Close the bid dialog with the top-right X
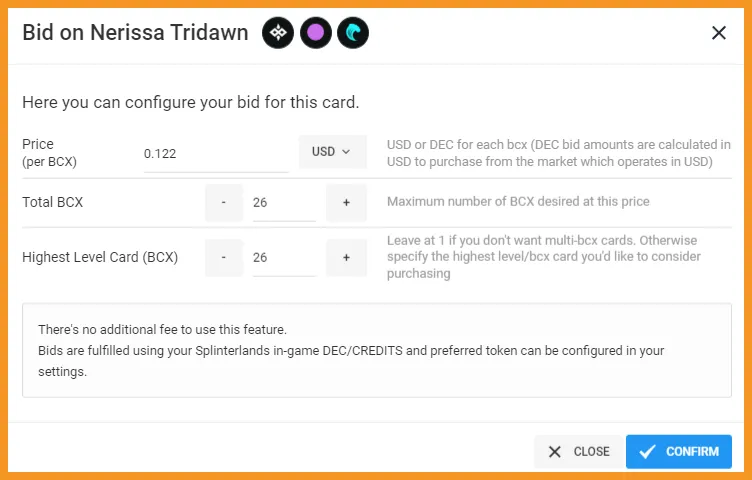This screenshot has height=480, width=752. [718, 33]
